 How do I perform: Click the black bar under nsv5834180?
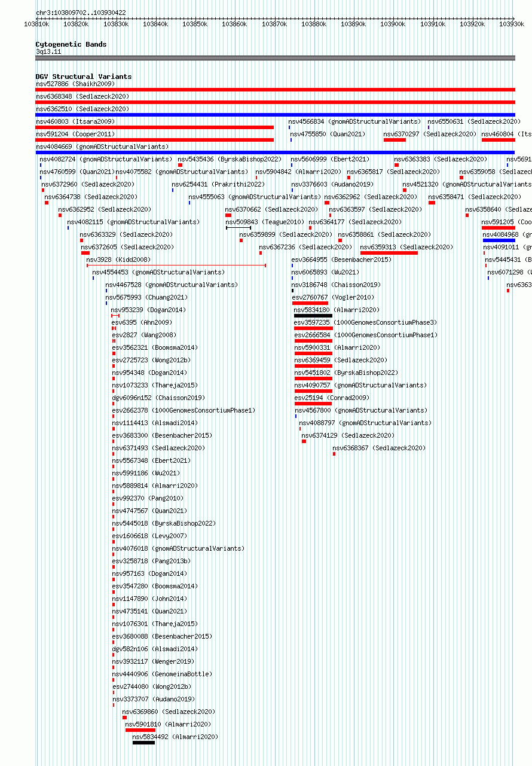(x=313, y=316)
